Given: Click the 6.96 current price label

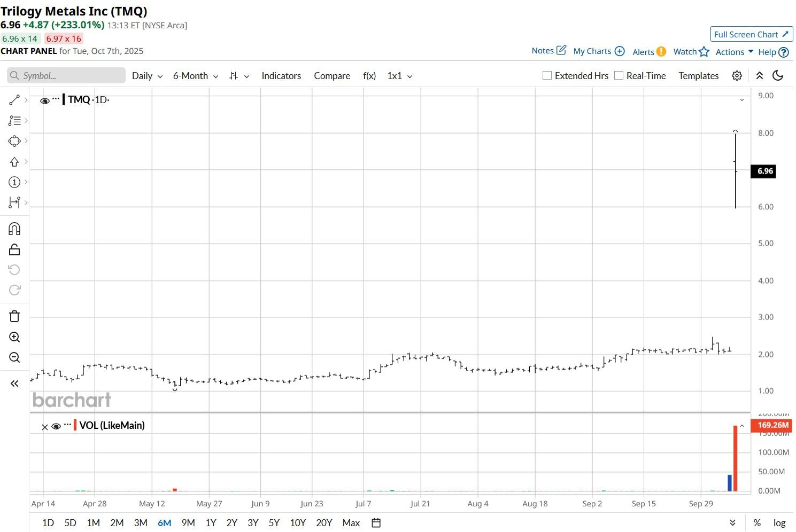Looking at the screenshot, I should tap(763, 171).
